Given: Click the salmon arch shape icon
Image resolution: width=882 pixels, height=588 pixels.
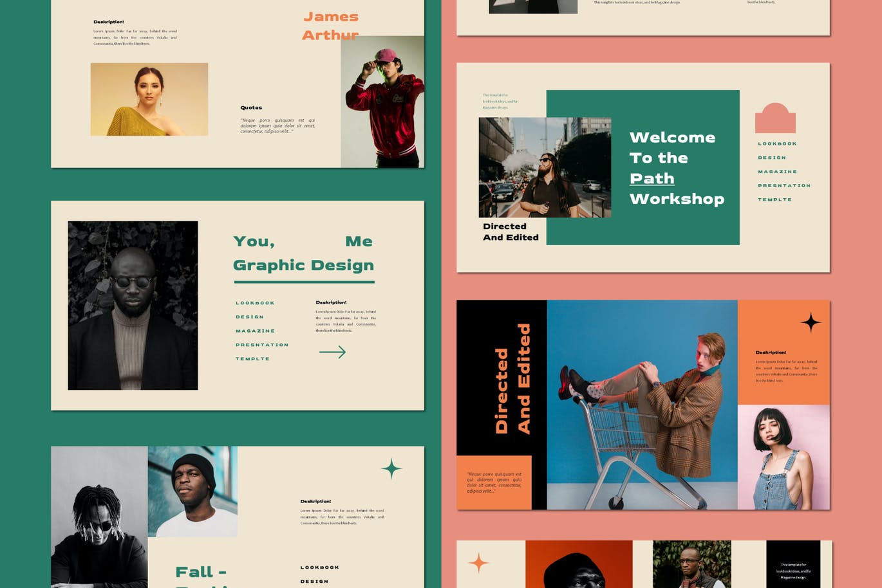Looking at the screenshot, I should (x=775, y=118).
